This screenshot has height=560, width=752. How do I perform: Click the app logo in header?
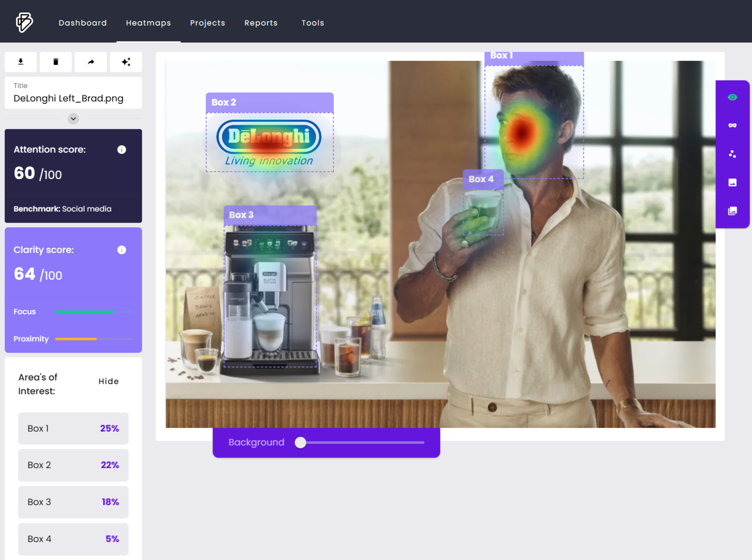point(24,22)
